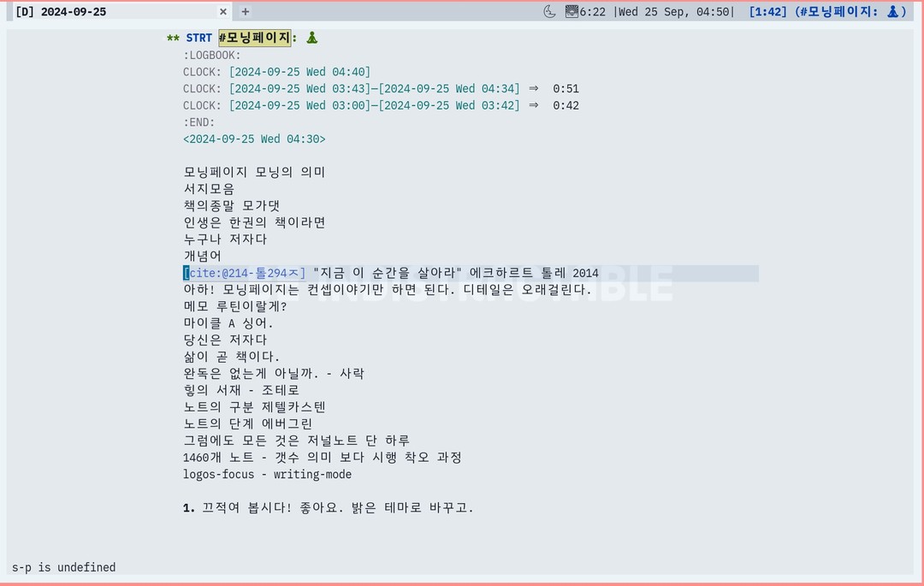Click the echo area message "s-p is undefined"
924x586 pixels.
[x=63, y=567]
